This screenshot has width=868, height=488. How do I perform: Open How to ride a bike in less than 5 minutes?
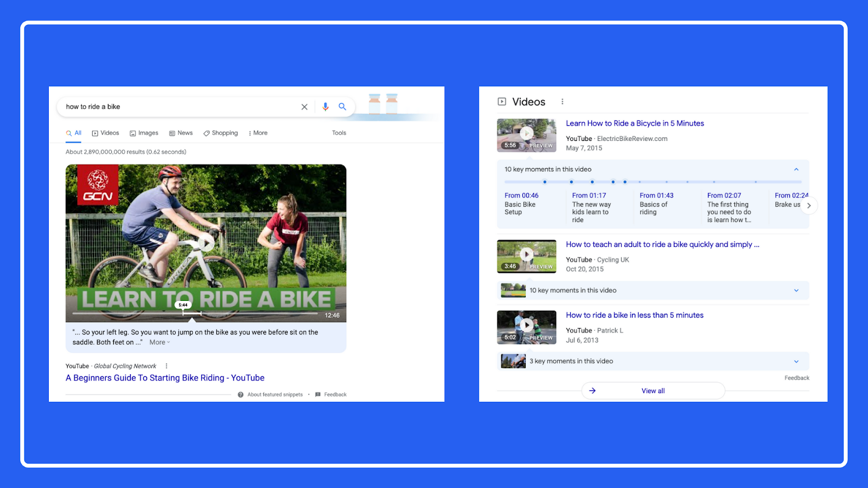pos(635,315)
